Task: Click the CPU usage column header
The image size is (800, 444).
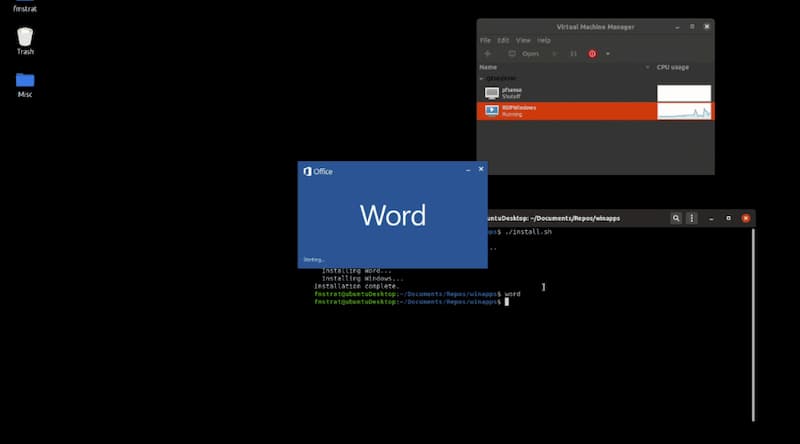Action: coord(672,67)
